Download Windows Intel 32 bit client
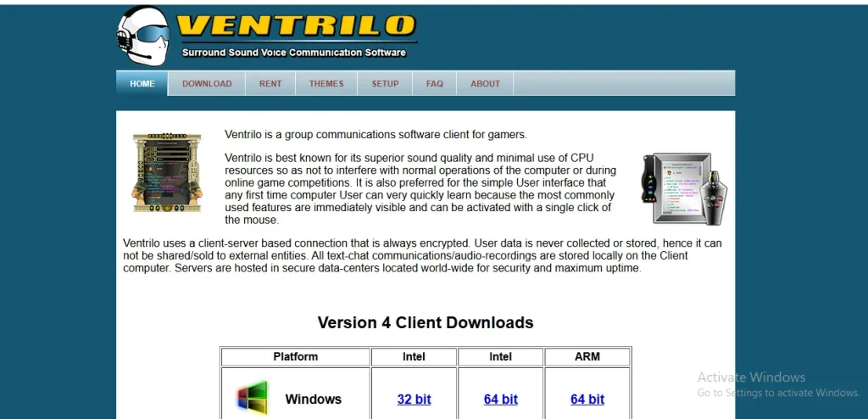Screen dimensions: 868x419 tap(414, 399)
